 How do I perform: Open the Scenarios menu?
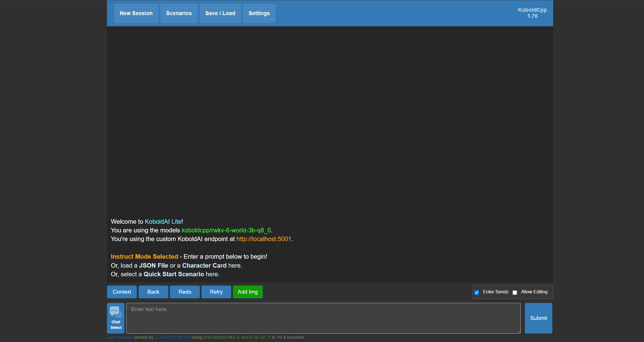pos(179,13)
